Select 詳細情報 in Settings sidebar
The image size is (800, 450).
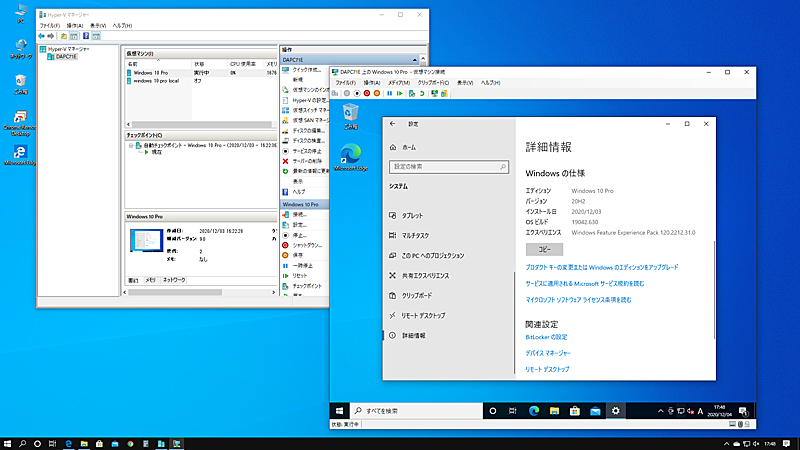449,336
